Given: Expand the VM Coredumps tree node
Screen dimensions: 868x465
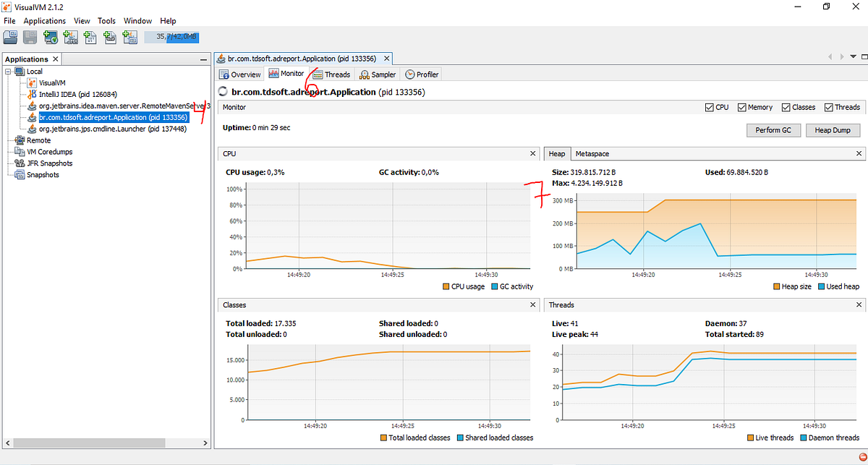Looking at the screenshot, I should (x=8, y=152).
